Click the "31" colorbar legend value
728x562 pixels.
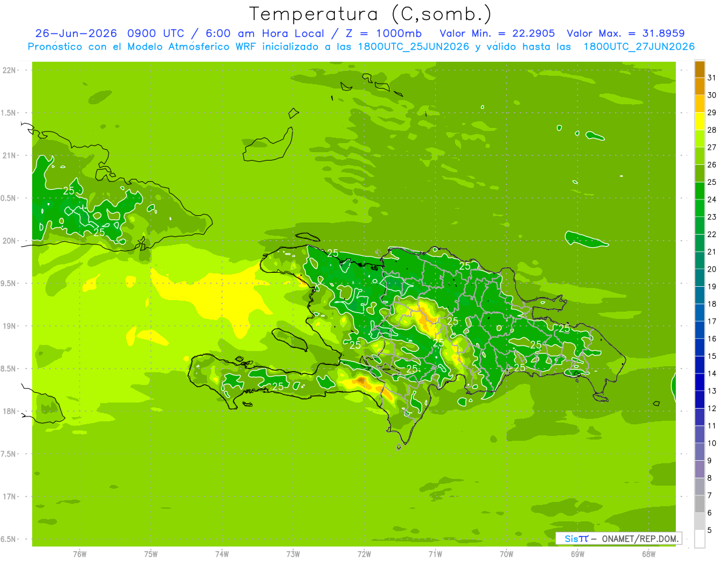[x=712, y=78]
